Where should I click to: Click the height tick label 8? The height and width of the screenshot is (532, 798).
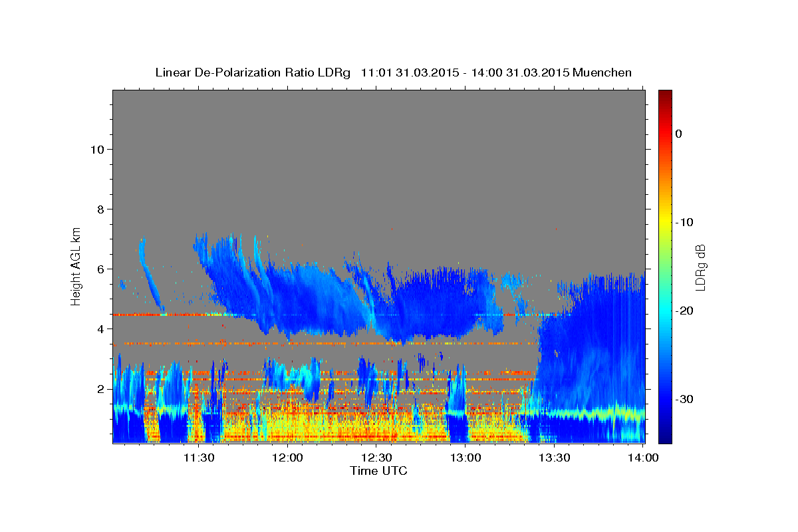100,209
